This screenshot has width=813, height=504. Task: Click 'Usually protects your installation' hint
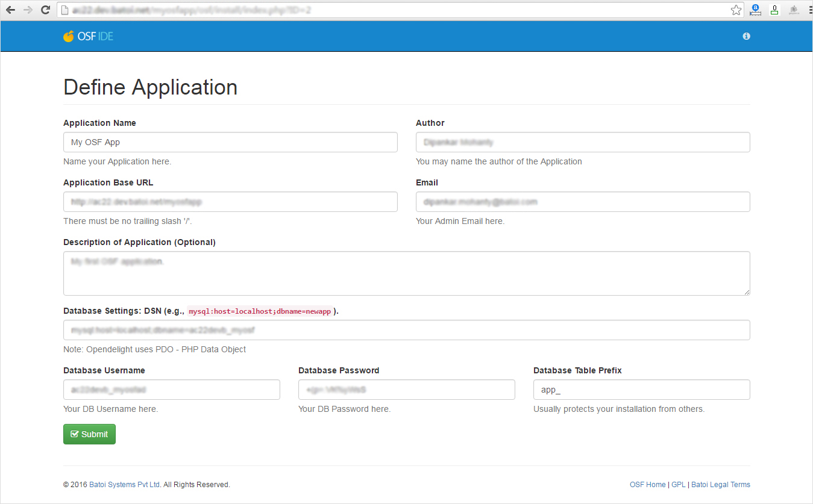(619, 409)
